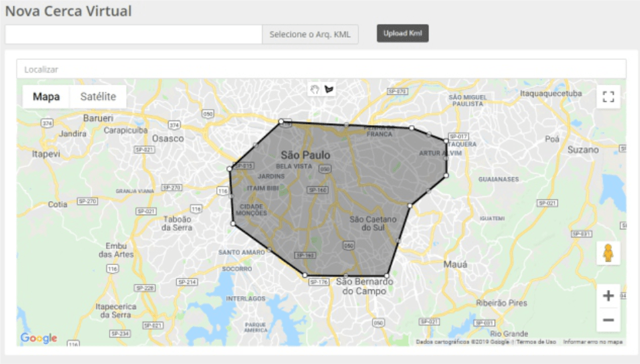Click polygon vertex beside the SP-015 marker

(230, 168)
